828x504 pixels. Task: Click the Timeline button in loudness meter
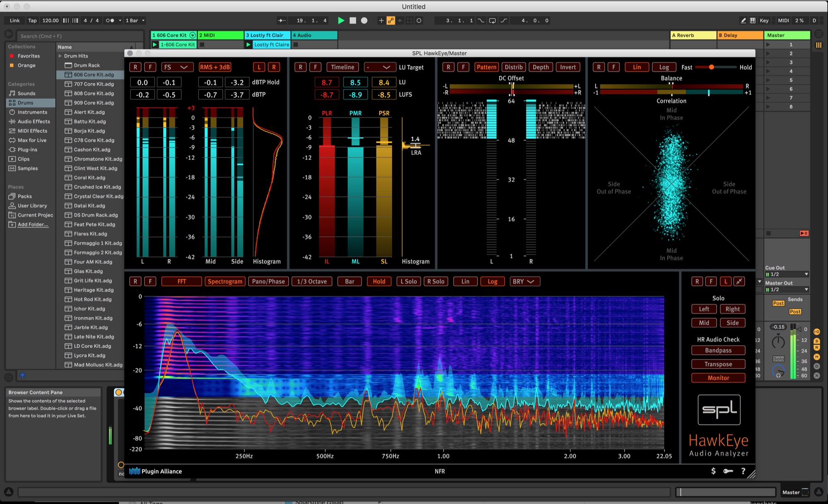point(342,67)
